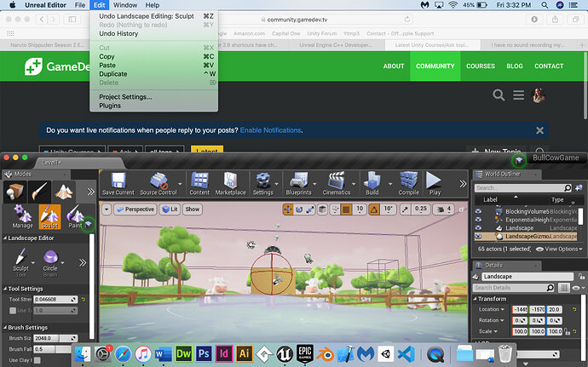Click the Compile toolbar icon
The height and width of the screenshot is (367, 588).
408,184
